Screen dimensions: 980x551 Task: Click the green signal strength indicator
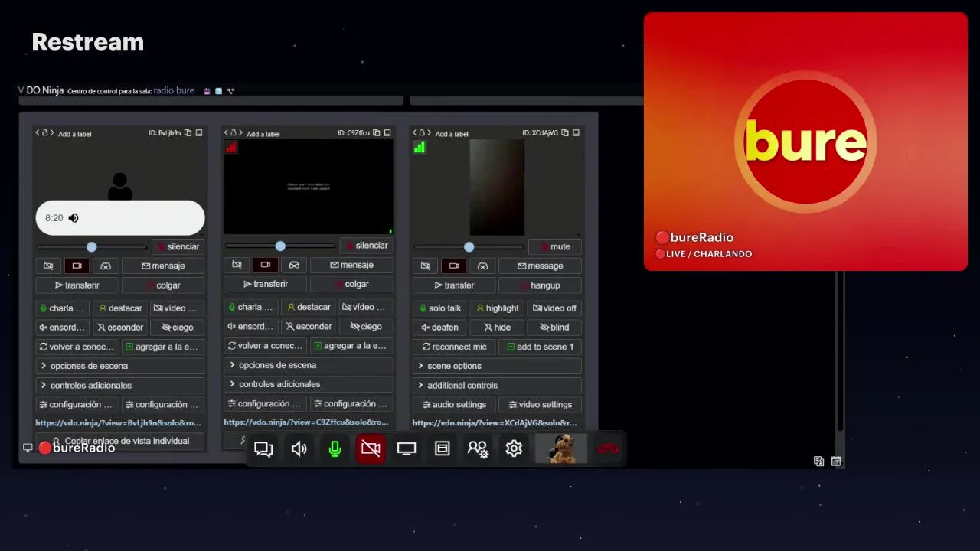click(419, 147)
